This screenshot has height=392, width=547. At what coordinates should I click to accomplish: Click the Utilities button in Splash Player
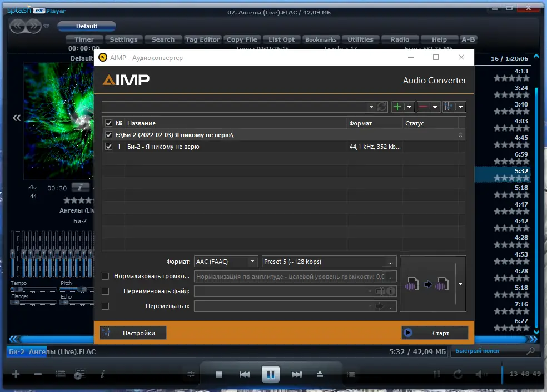(360, 39)
